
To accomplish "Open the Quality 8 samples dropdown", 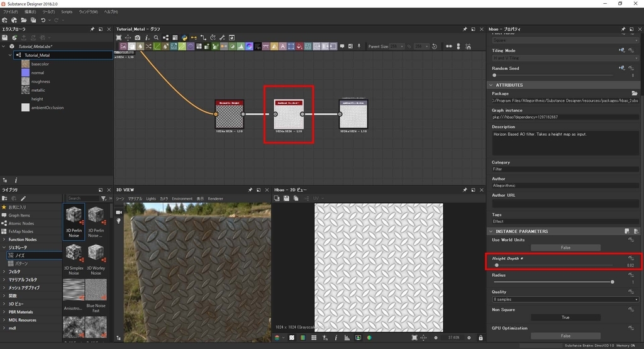I will 565,299.
